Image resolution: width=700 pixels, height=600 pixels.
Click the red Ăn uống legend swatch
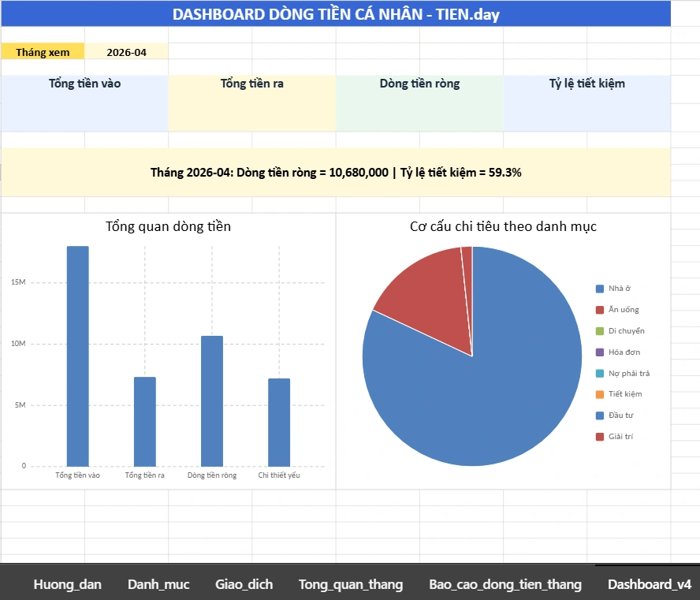pos(599,309)
